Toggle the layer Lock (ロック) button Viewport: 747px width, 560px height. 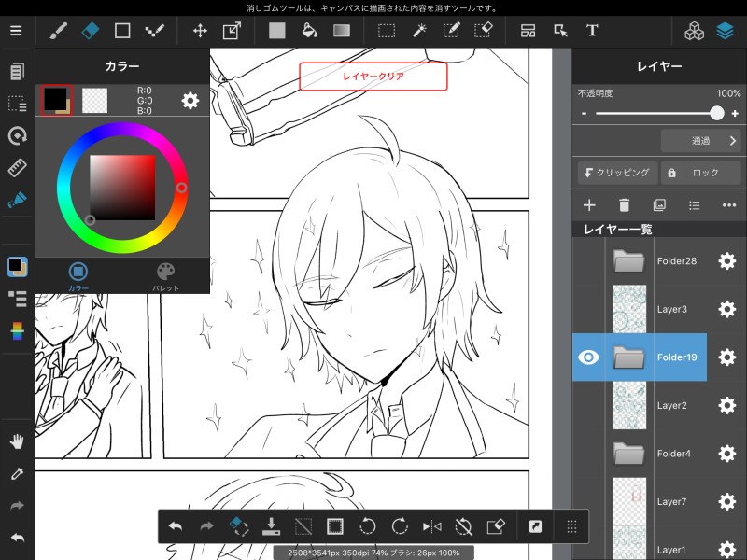[x=701, y=173]
